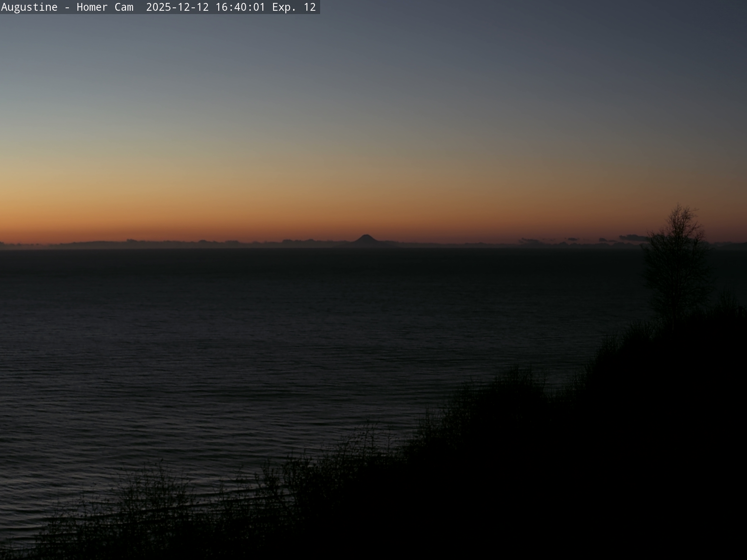Image resolution: width=747 pixels, height=560 pixels.
Task: Click the 'Augustine - Homer Cam' title text
Action: 67,7
